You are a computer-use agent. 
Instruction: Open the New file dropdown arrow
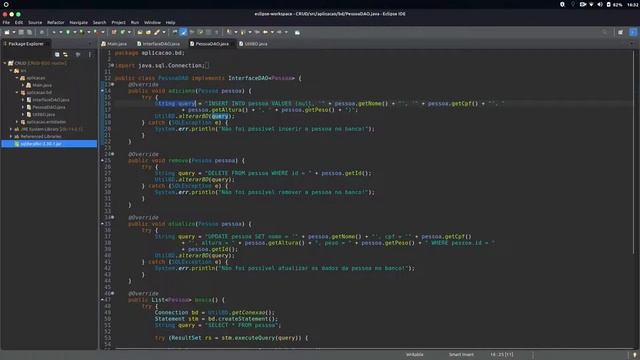(13, 32)
